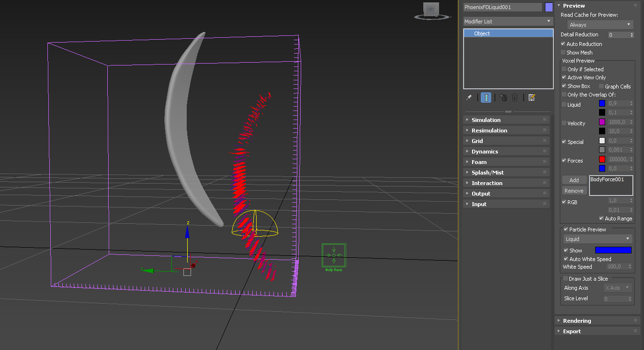Toggle Active View Only checkbox
644x350 pixels.
click(x=564, y=77)
